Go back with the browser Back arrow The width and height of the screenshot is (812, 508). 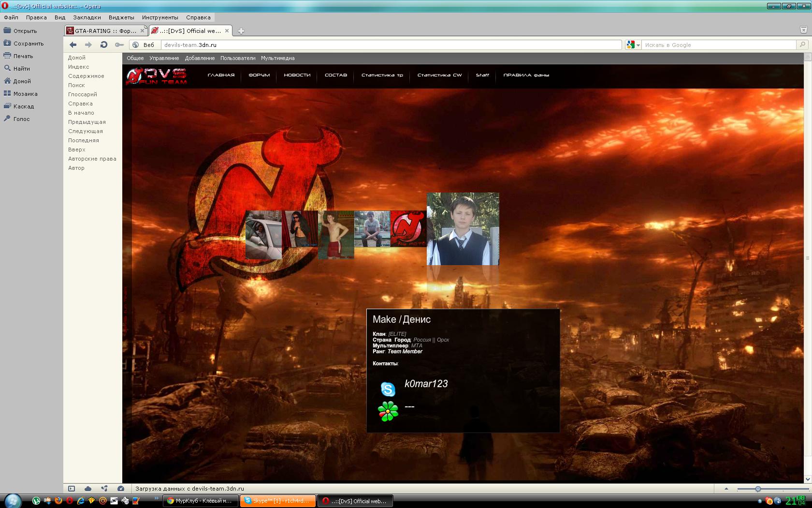click(x=73, y=45)
